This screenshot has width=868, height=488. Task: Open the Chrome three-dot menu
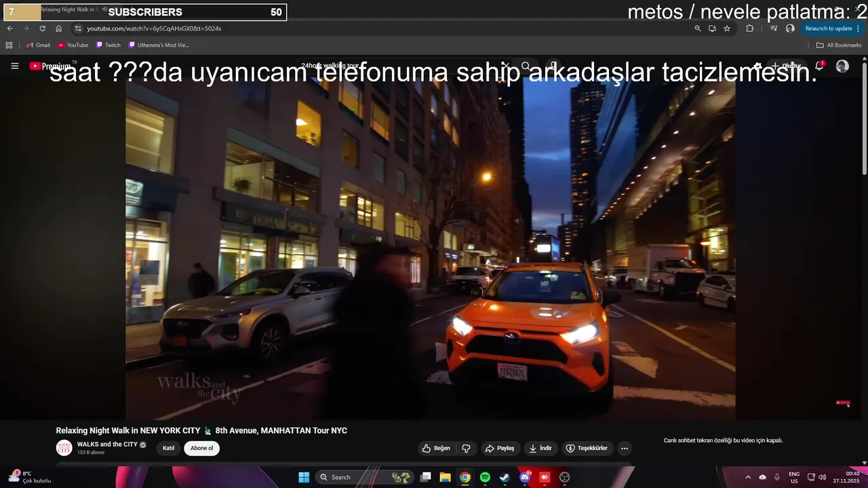tap(859, 28)
